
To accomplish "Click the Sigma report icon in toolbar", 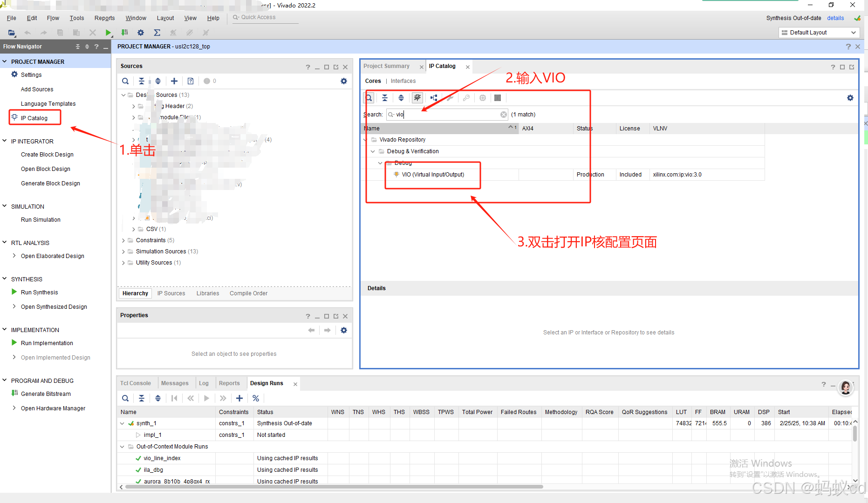I will pyautogui.click(x=157, y=33).
